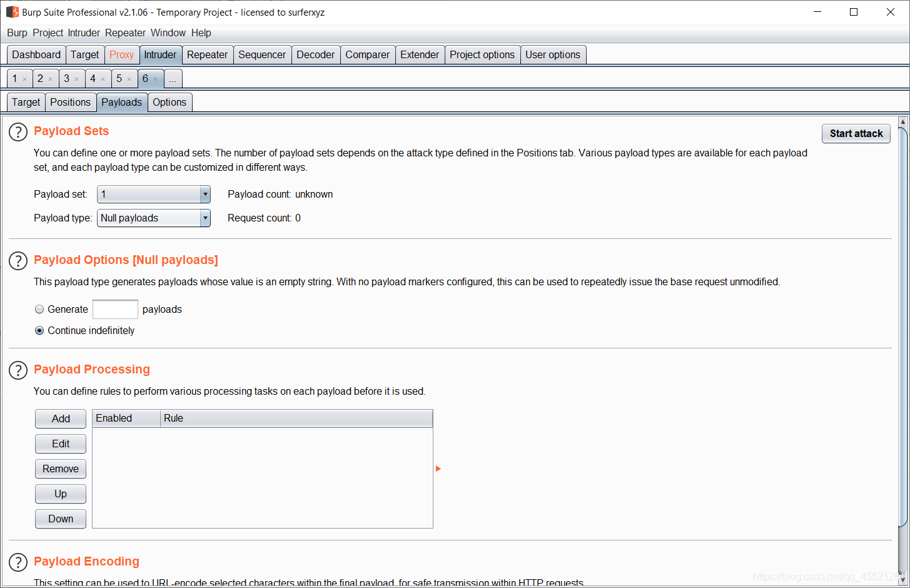Switch to the top-level Target tab
This screenshot has width=910, height=588.
[x=85, y=55]
